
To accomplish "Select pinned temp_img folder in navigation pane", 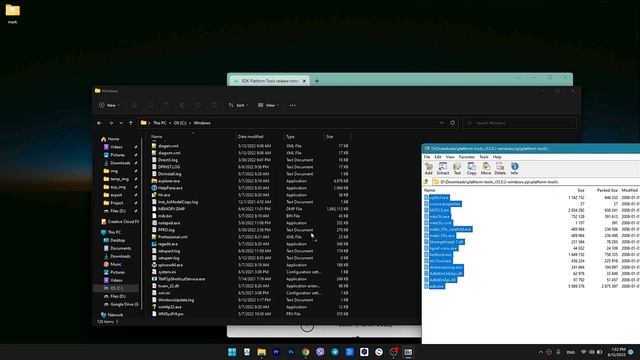I will tap(116, 179).
